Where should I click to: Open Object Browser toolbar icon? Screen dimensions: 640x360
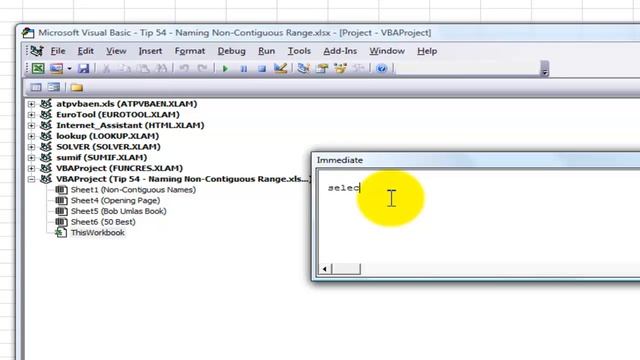click(340, 68)
